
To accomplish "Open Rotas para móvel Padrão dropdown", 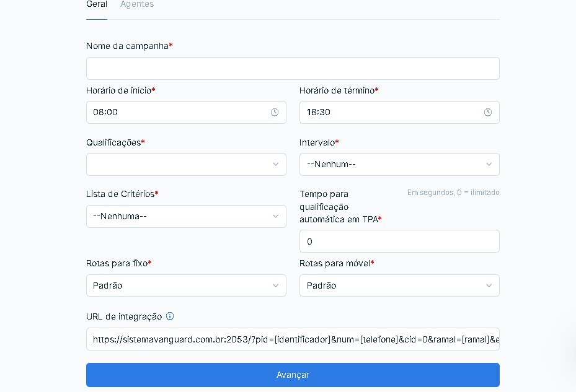I will tap(399, 285).
